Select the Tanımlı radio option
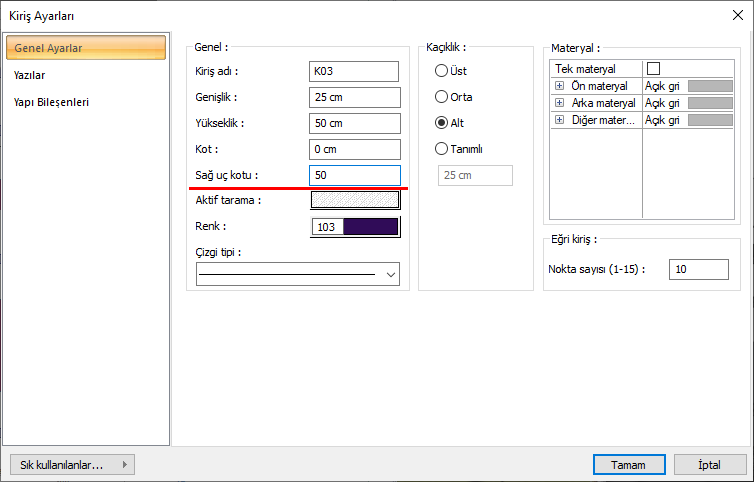 [x=441, y=149]
